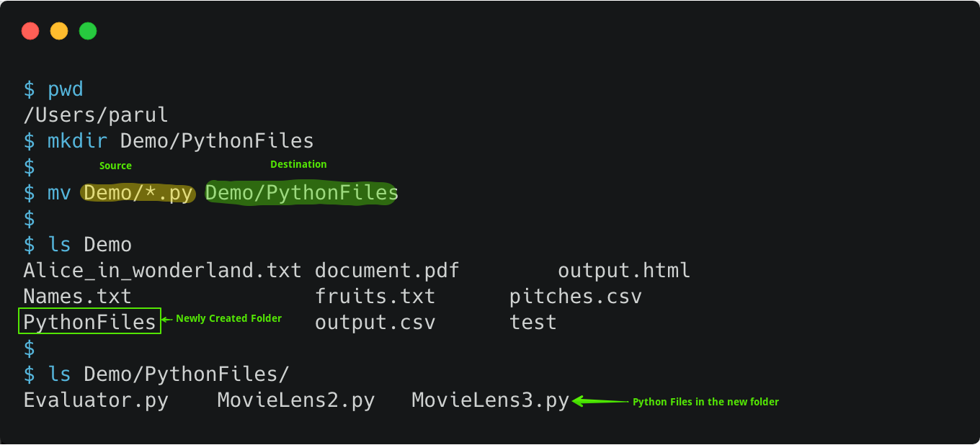Click the red close window dot
The width and height of the screenshot is (980, 445).
[x=30, y=31]
